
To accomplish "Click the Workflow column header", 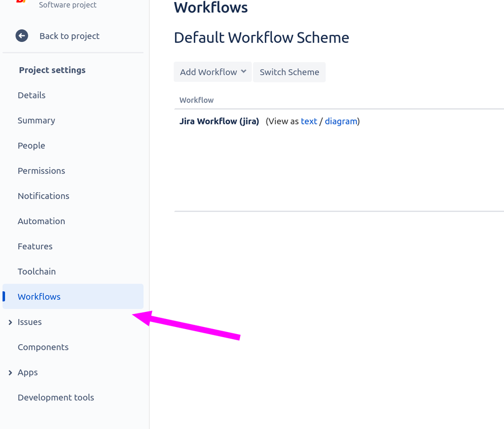I will pos(196,100).
